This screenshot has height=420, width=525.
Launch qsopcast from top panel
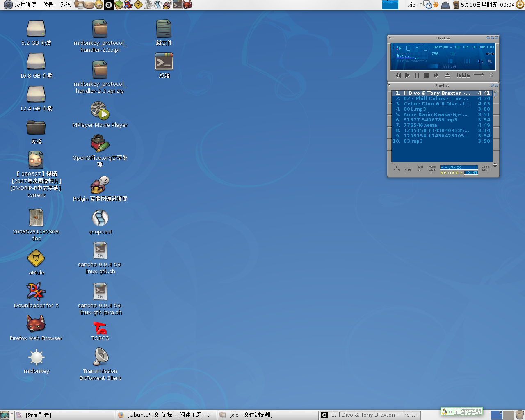158,5
